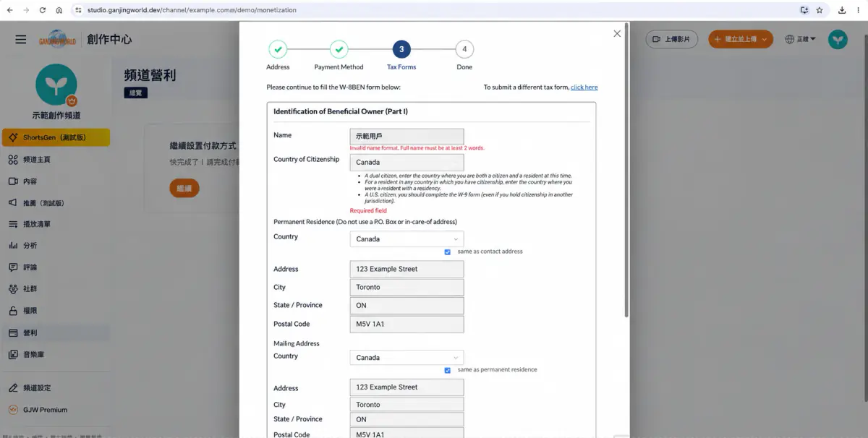
Task: Select the 總覽 overview tab
Action: pos(135,93)
